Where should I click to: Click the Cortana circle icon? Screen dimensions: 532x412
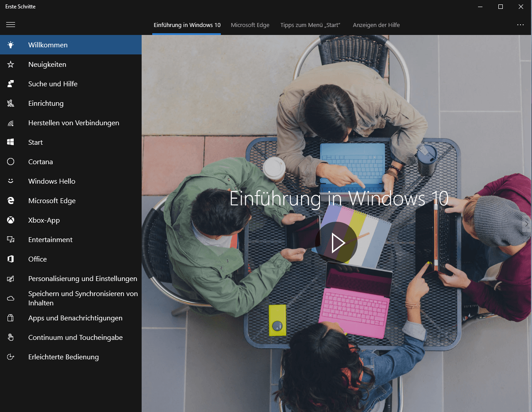pos(11,162)
